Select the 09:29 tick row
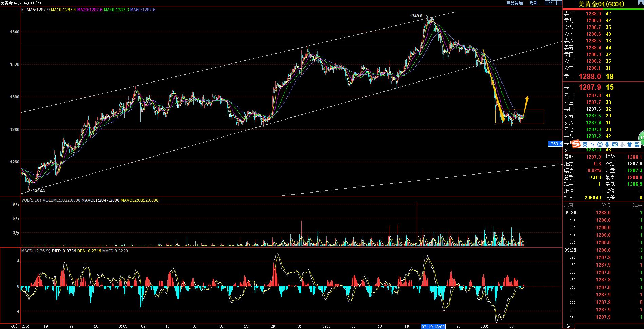 click(x=603, y=250)
